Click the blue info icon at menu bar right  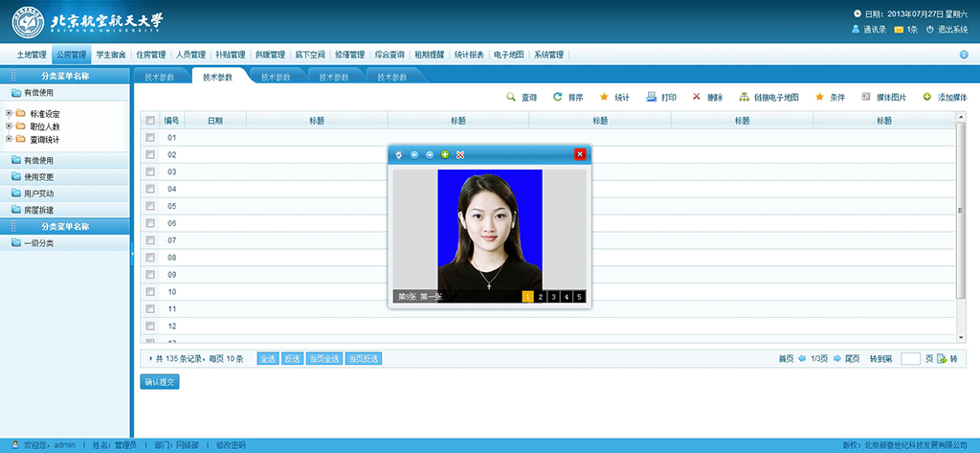[x=963, y=55]
